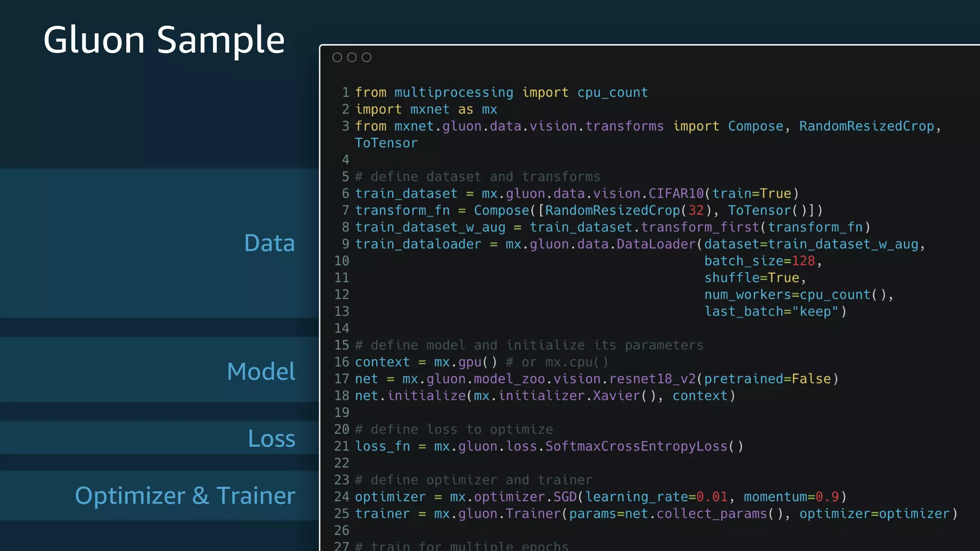Click 'CIFAR10' on code line 6
980x551 pixels.
[x=676, y=194]
